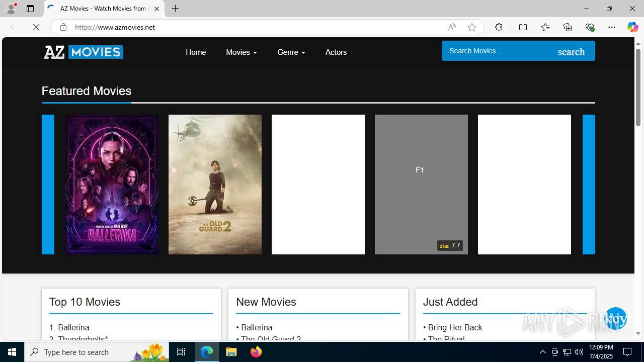Open The Old Guard 2 poster
Screen dimensions: 644x362
pyautogui.click(x=215, y=185)
